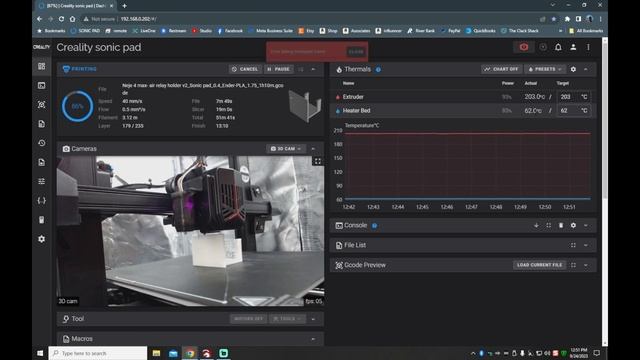
Task: Expand the Gcode Preview panel chevron
Action: click(586, 265)
